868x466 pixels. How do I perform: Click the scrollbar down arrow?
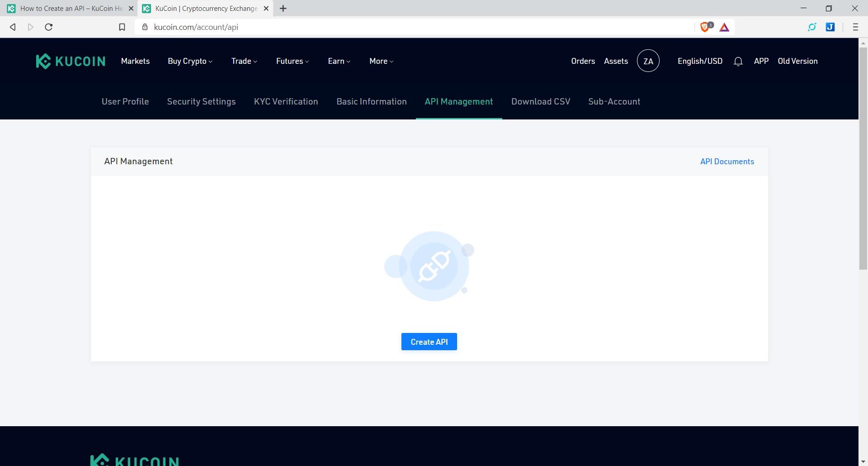863,461
